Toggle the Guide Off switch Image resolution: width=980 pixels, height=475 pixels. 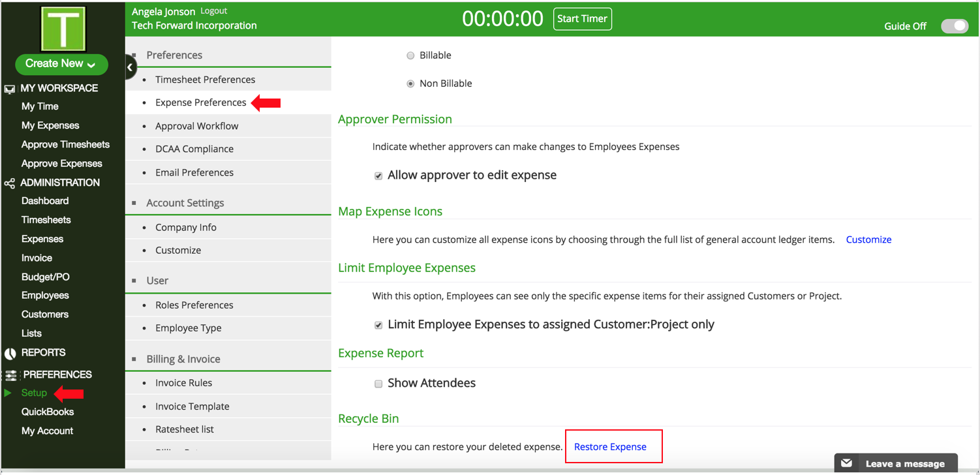(x=954, y=26)
